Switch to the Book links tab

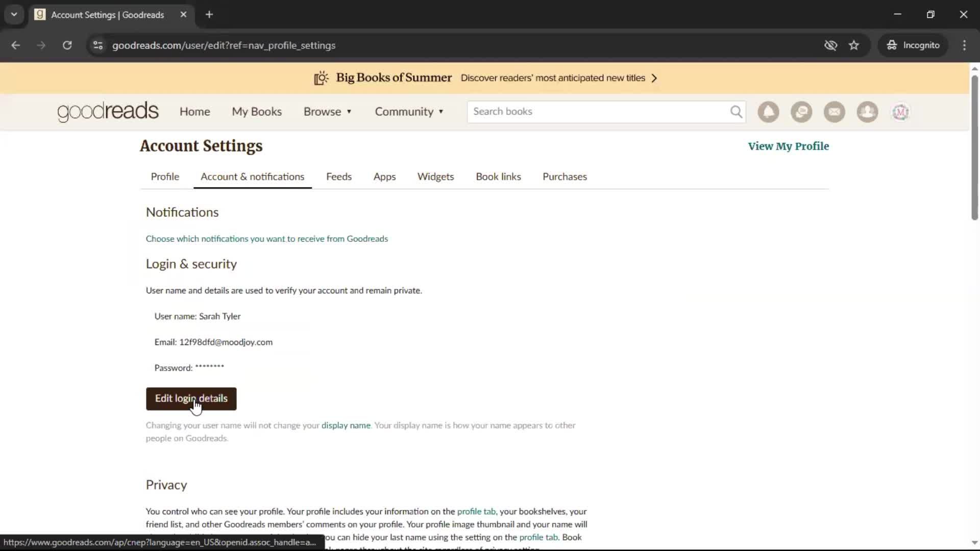498,177
